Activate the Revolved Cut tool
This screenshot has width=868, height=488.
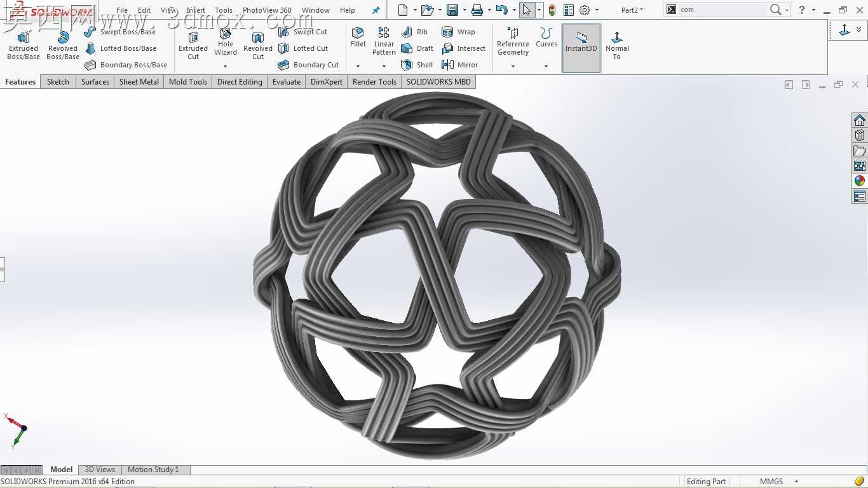(x=258, y=46)
